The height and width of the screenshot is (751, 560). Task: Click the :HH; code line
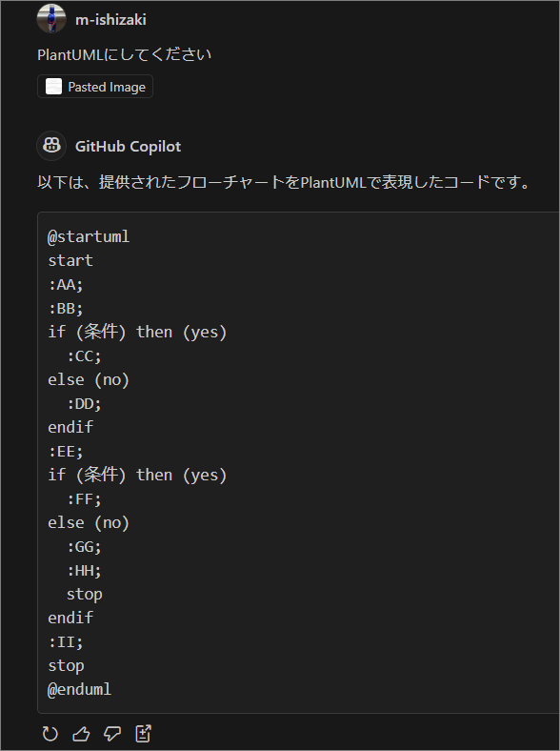pyautogui.click(x=84, y=571)
